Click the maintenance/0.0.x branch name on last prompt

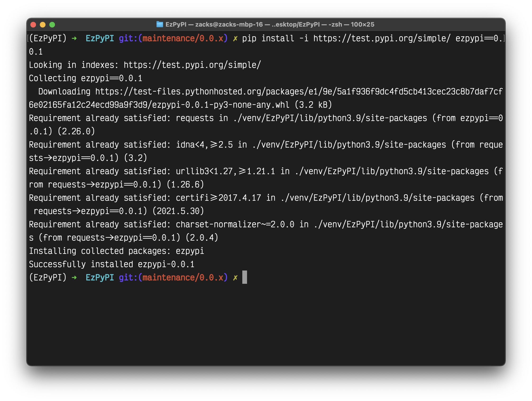[183, 278]
